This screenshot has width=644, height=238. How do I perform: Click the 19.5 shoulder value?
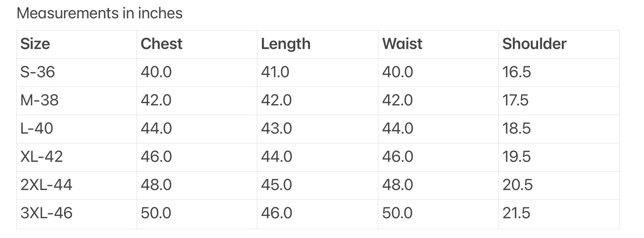coord(516,156)
